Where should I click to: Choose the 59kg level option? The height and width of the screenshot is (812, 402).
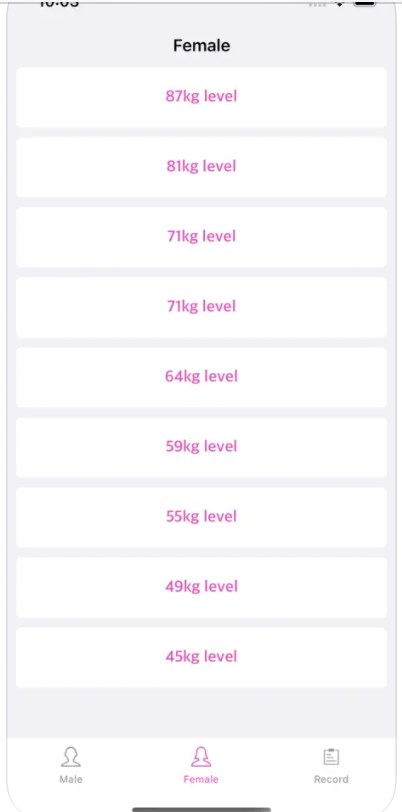tap(201, 447)
